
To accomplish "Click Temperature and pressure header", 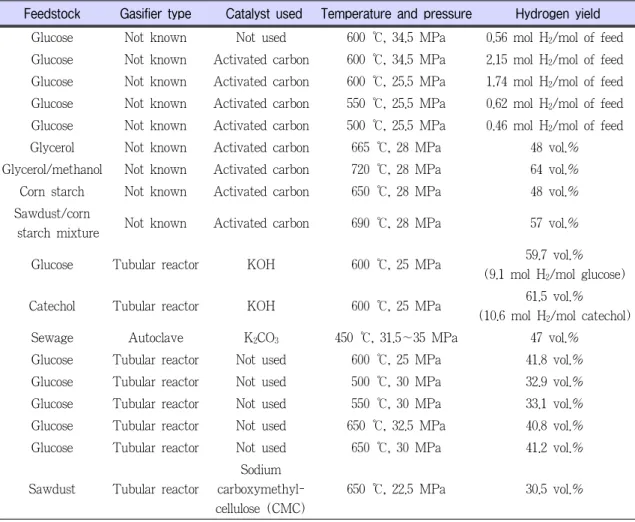I will [396, 14].
